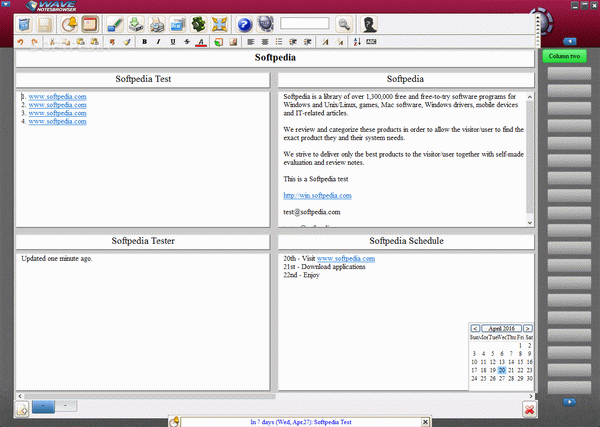The width and height of the screenshot is (600, 427).
Task: Select the gray page tab at bottom
Action: (66, 406)
